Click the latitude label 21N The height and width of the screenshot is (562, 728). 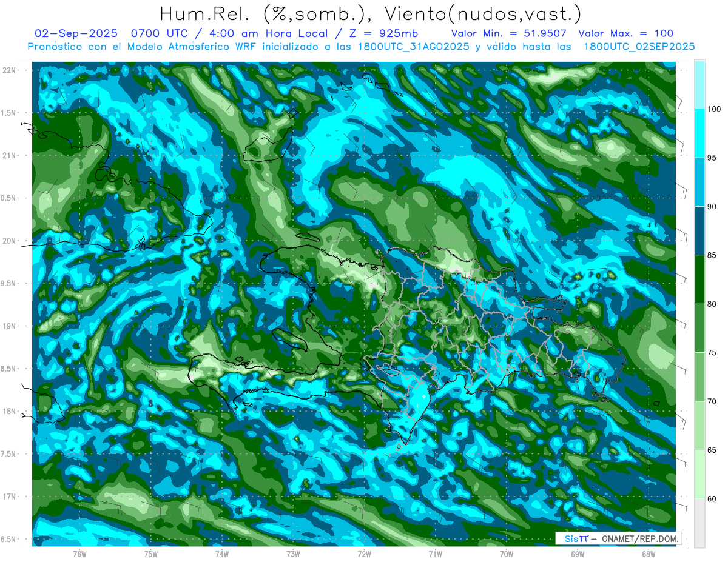click(10, 155)
